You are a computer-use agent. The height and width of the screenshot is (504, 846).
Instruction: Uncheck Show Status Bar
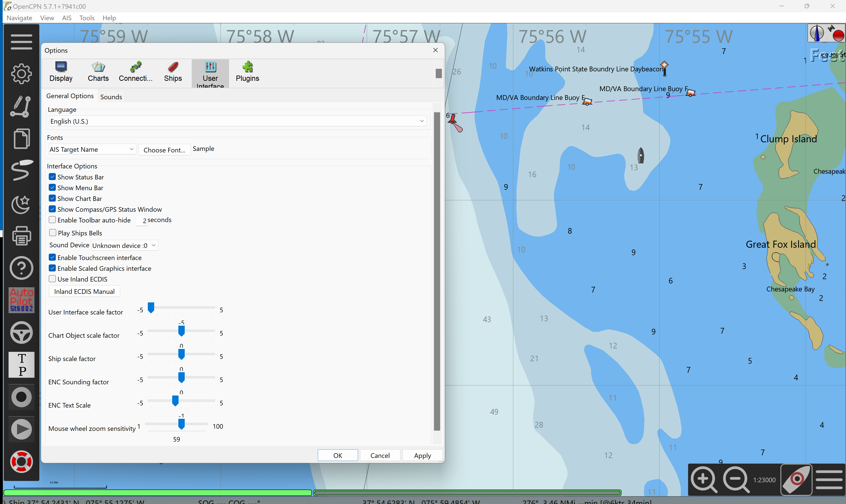tap(52, 177)
